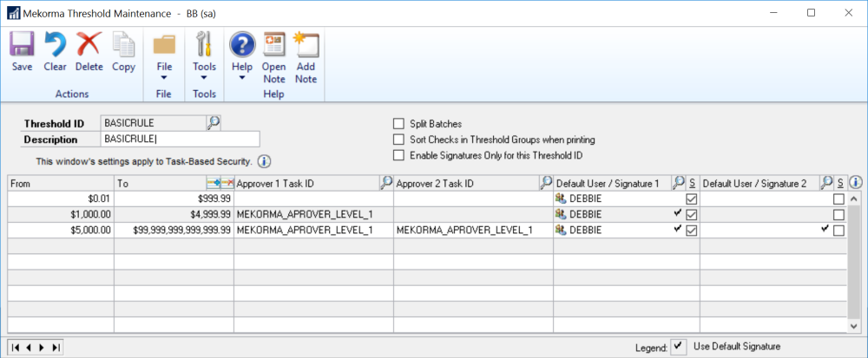Click Approver 1 Task ID on the $1,000.00 row
The height and width of the screenshot is (358, 868).
click(x=314, y=215)
